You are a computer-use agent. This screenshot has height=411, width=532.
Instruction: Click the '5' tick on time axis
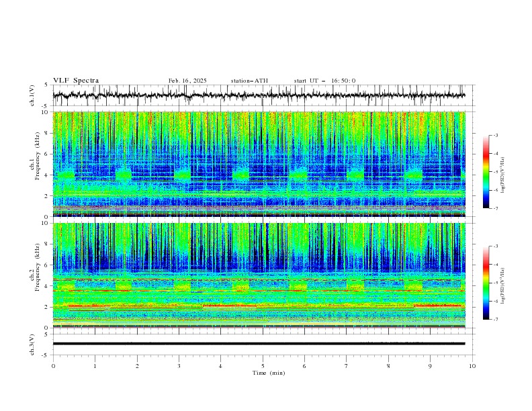263,366
